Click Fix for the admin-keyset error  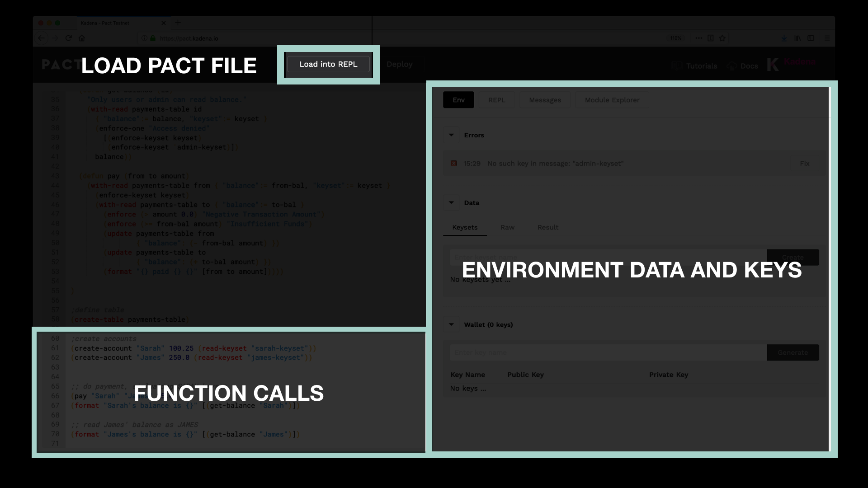(805, 163)
